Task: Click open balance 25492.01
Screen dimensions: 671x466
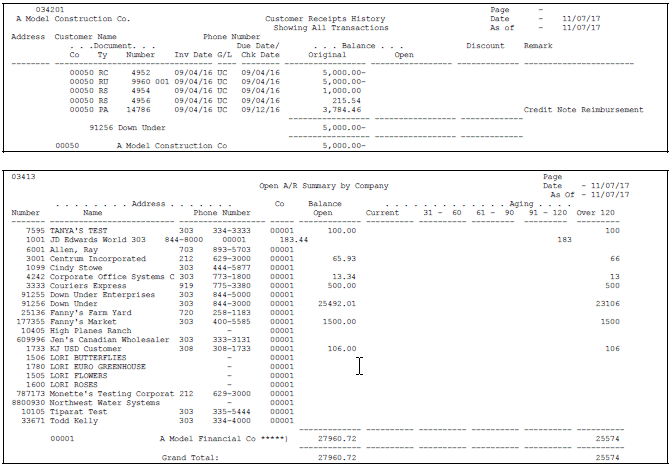Action: pyautogui.click(x=337, y=304)
